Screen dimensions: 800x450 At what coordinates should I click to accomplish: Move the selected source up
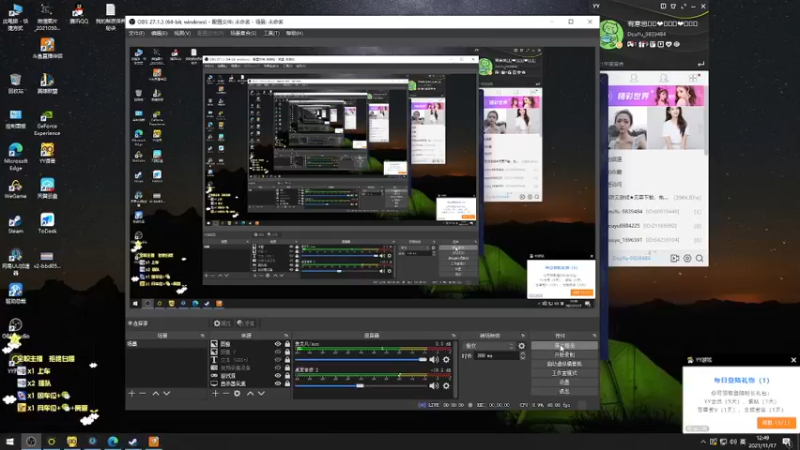coord(250,393)
